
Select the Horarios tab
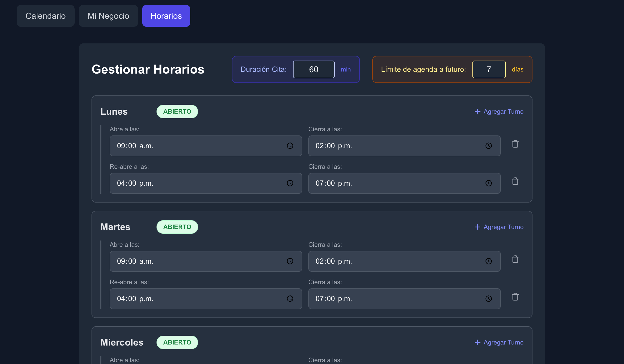tap(166, 16)
